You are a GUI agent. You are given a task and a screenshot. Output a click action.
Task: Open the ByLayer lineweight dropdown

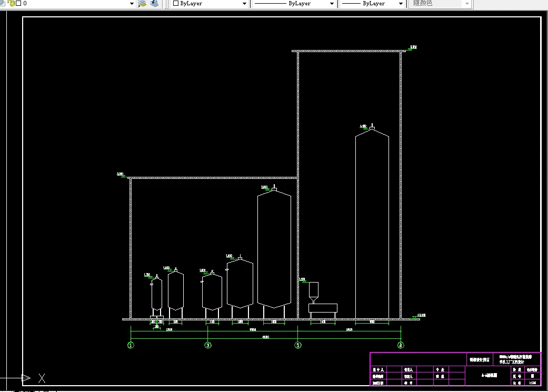401,4
